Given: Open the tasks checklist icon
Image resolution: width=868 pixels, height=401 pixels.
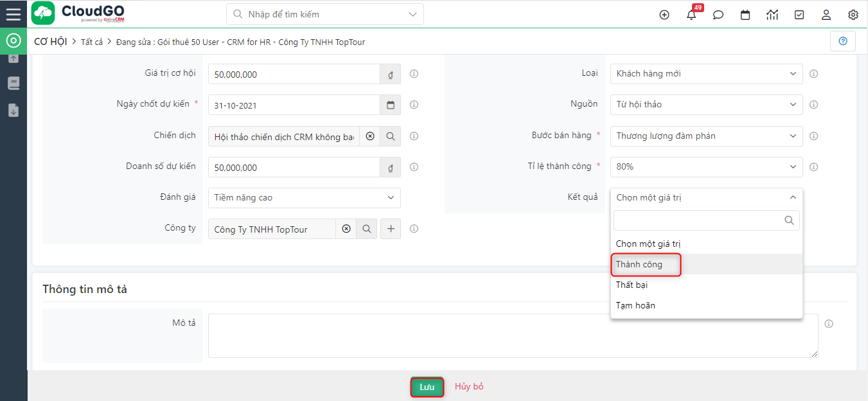Looking at the screenshot, I should pos(799,15).
